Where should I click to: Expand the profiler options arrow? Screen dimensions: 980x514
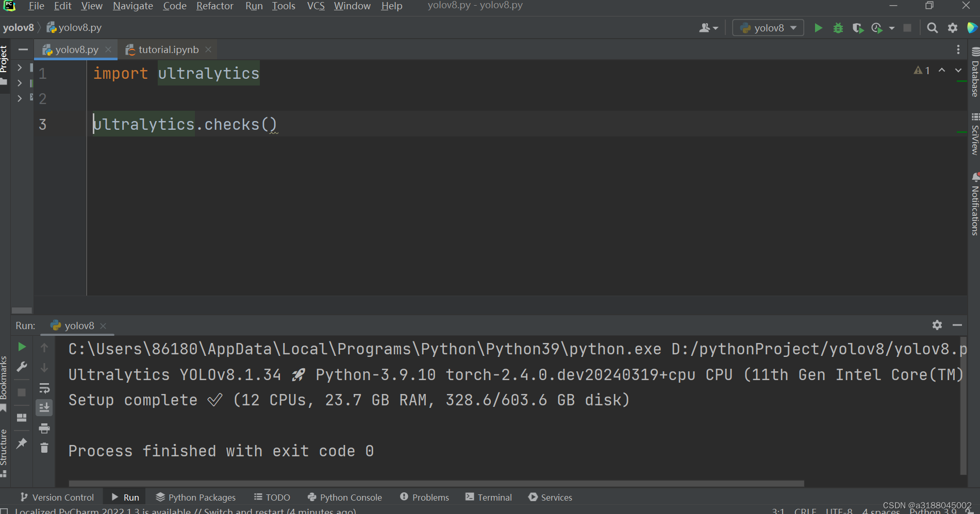892,28
